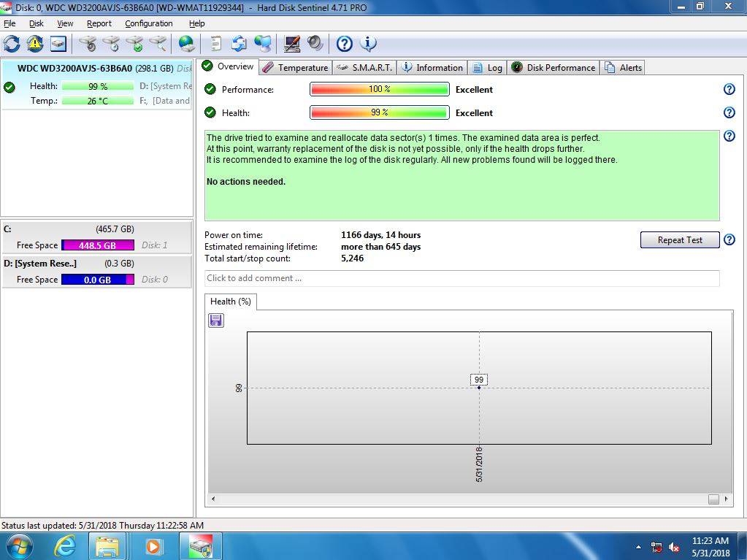Image resolution: width=747 pixels, height=560 pixels.
Task: Click the C: Free Space 448.5 GB bar
Action: (98, 245)
